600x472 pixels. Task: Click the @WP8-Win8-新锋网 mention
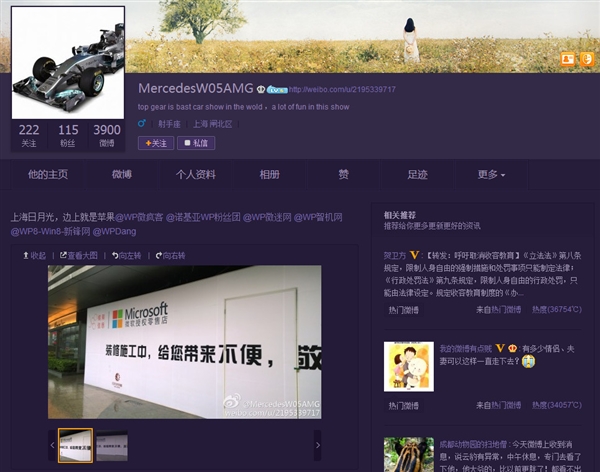(x=50, y=231)
